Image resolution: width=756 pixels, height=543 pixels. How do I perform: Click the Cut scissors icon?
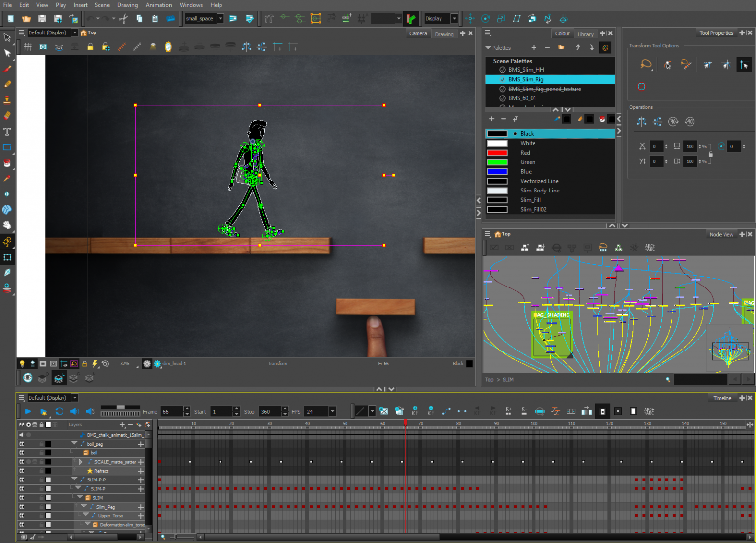pyautogui.click(x=123, y=19)
